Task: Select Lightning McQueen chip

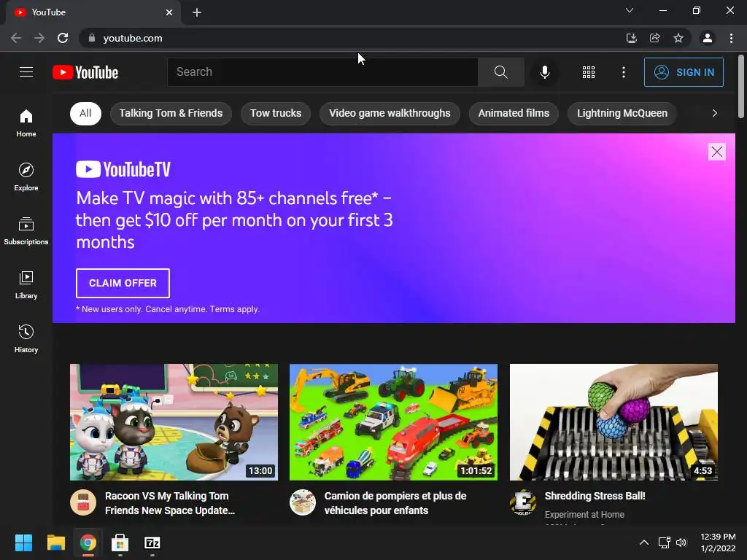Action: point(622,113)
